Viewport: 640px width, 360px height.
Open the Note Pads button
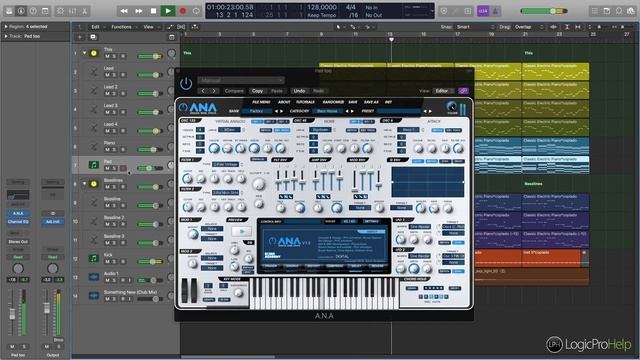pyautogui.click(x=607, y=11)
